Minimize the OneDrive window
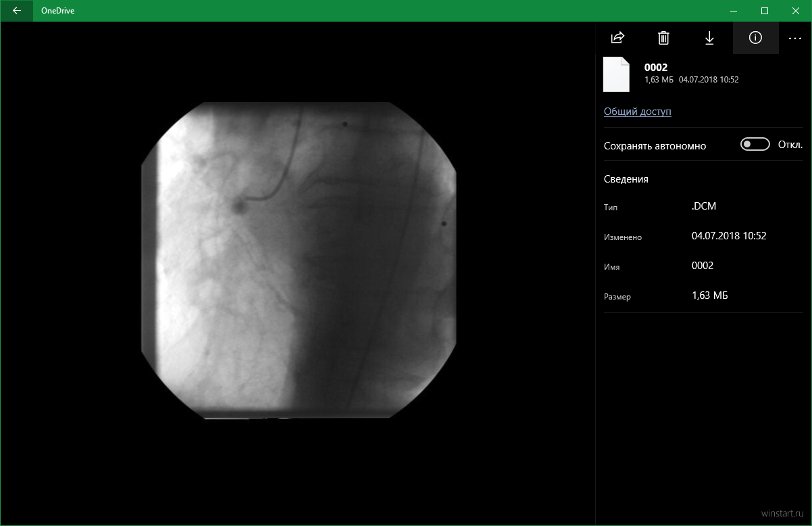This screenshot has width=812, height=526. pyautogui.click(x=734, y=11)
